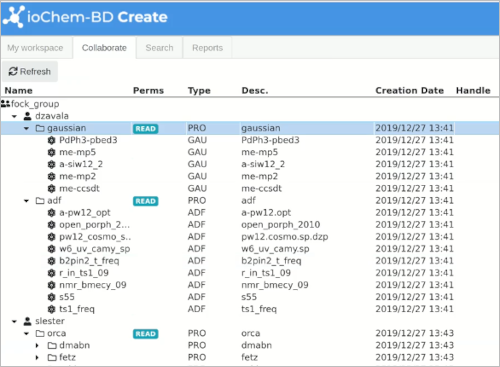Click the ADF type of s55

click(x=197, y=297)
